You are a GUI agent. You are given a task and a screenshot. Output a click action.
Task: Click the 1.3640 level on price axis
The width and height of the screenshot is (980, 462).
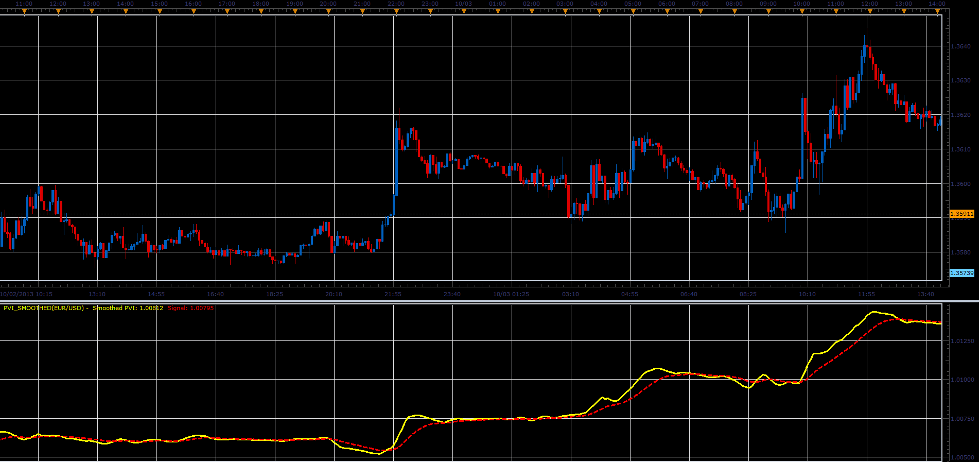[960, 46]
